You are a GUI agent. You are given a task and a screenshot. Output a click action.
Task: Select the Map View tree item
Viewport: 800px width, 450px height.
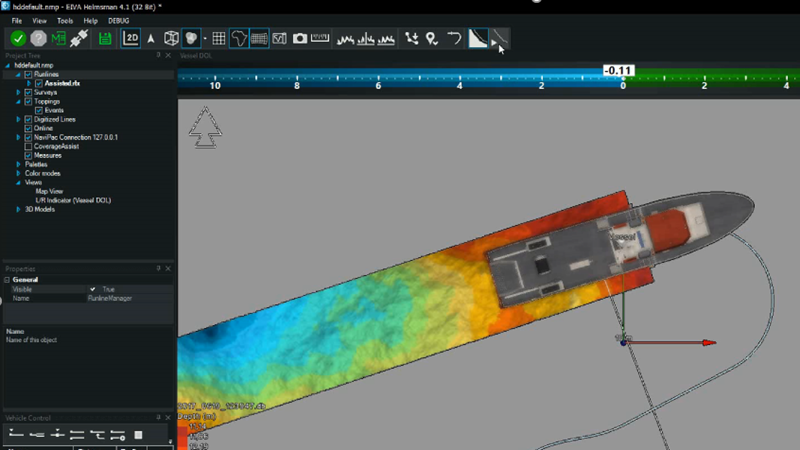pyautogui.click(x=49, y=191)
